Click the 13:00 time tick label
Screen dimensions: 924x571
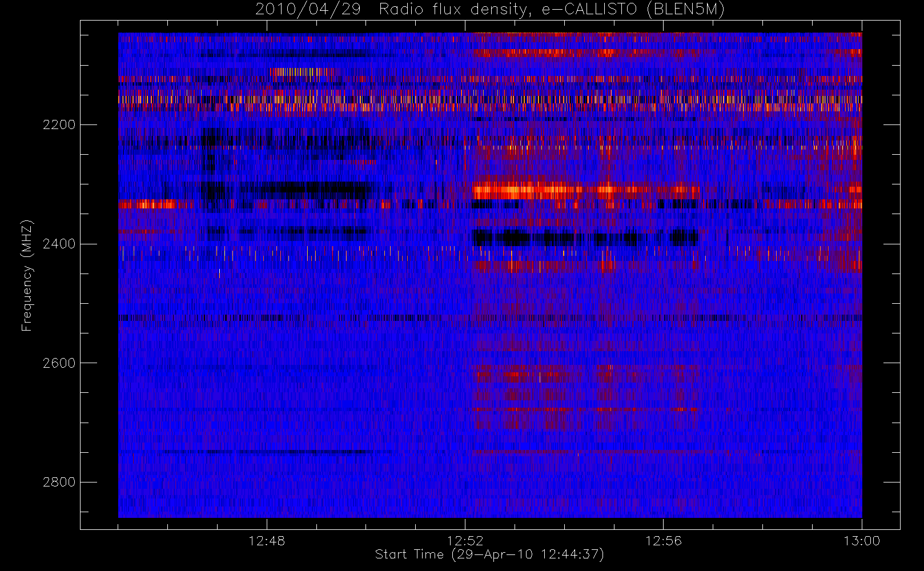click(862, 541)
